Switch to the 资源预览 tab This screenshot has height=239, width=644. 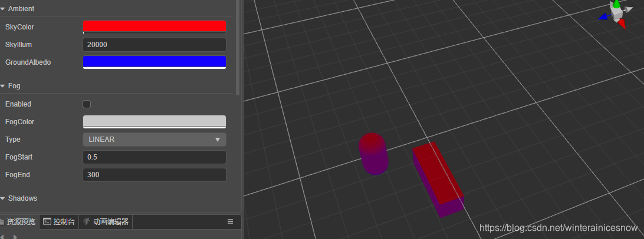click(19, 222)
